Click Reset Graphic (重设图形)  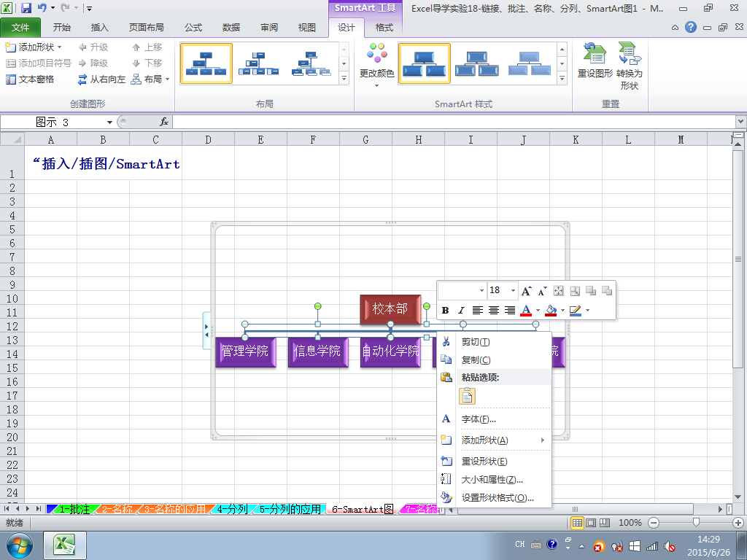pyautogui.click(x=595, y=61)
